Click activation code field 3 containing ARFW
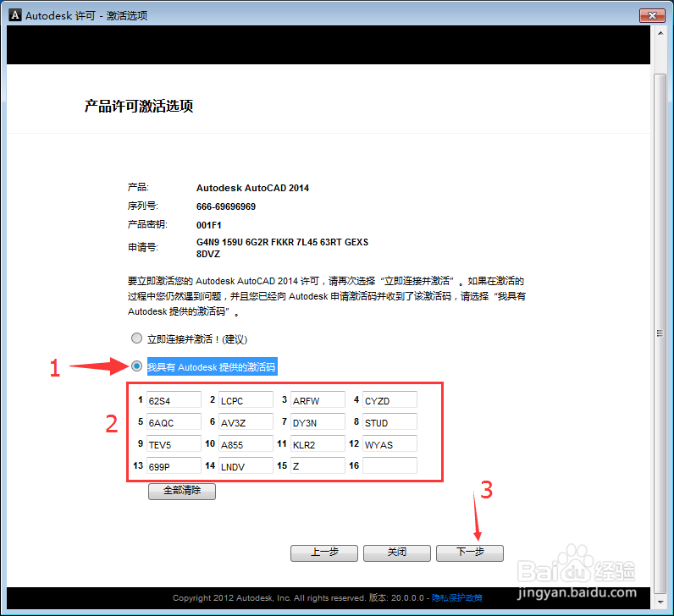This screenshot has width=674, height=616. tap(318, 400)
